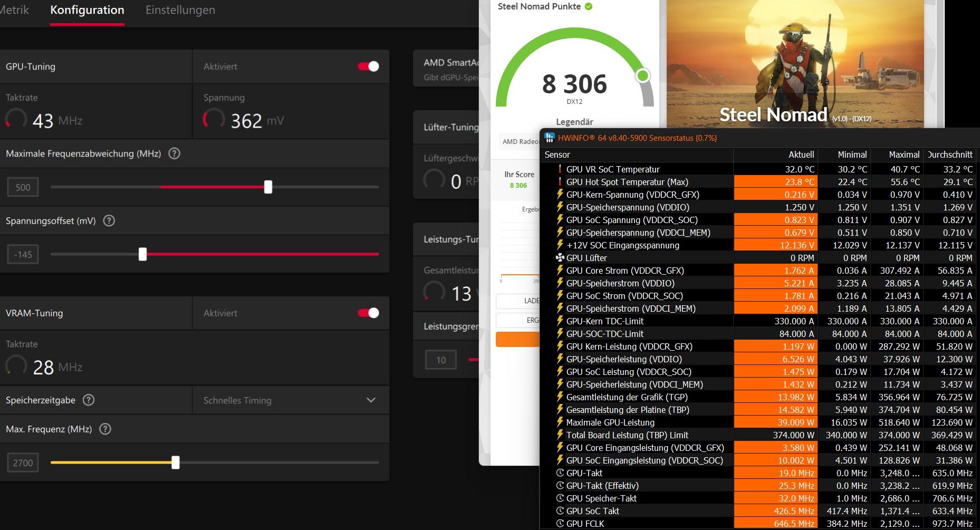Open the Einstellungen tab
The image size is (980, 530).
click(x=180, y=10)
